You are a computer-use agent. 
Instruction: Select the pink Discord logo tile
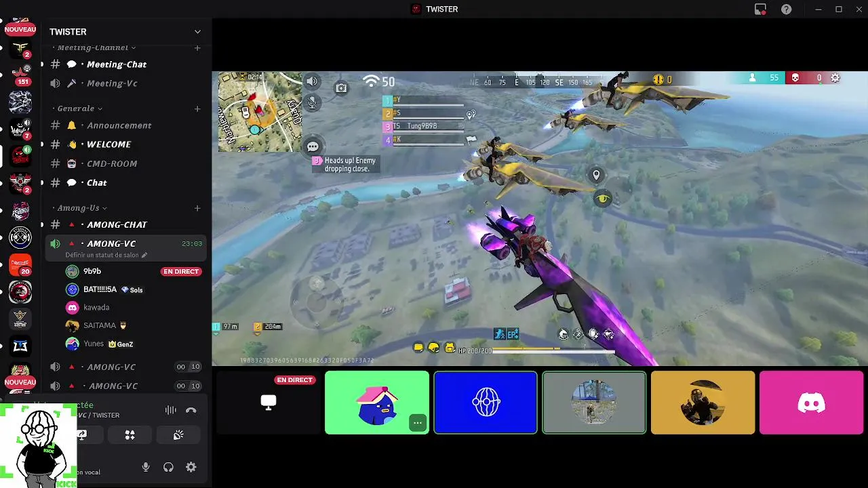coord(811,403)
